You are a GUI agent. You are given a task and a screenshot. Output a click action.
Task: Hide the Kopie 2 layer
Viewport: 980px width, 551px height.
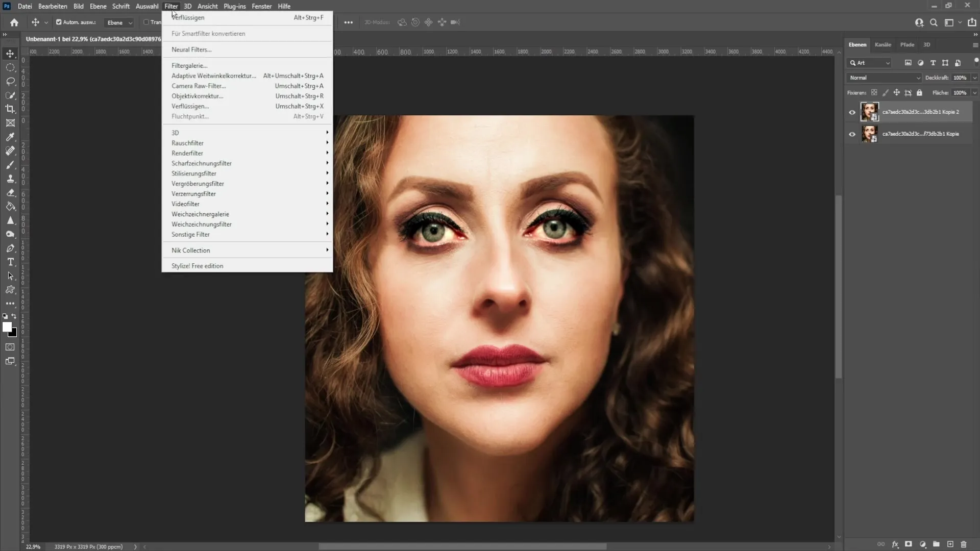(852, 112)
